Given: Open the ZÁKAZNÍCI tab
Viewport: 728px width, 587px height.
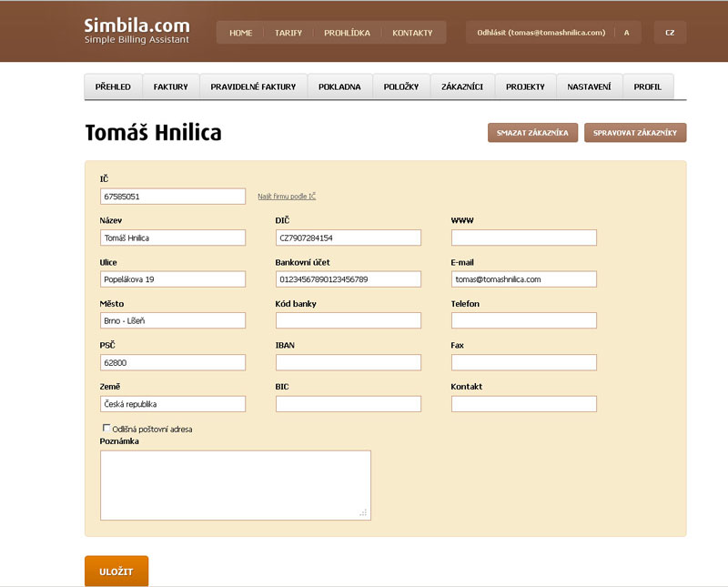Looking at the screenshot, I should coord(462,87).
